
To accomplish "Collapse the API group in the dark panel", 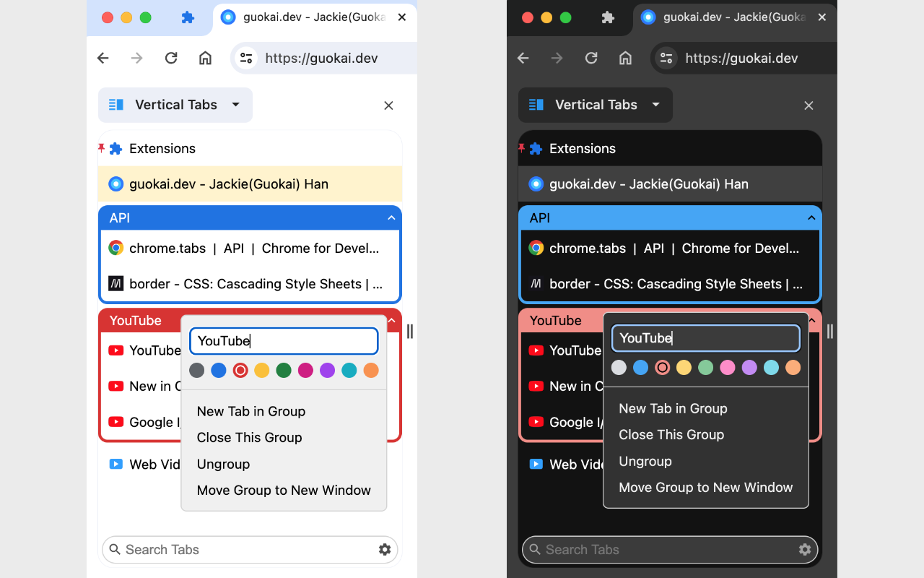I will tap(811, 218).
